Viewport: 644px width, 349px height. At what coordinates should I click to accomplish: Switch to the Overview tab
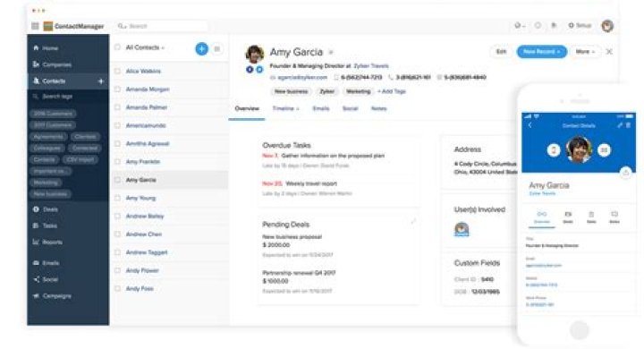click(247, 108)
